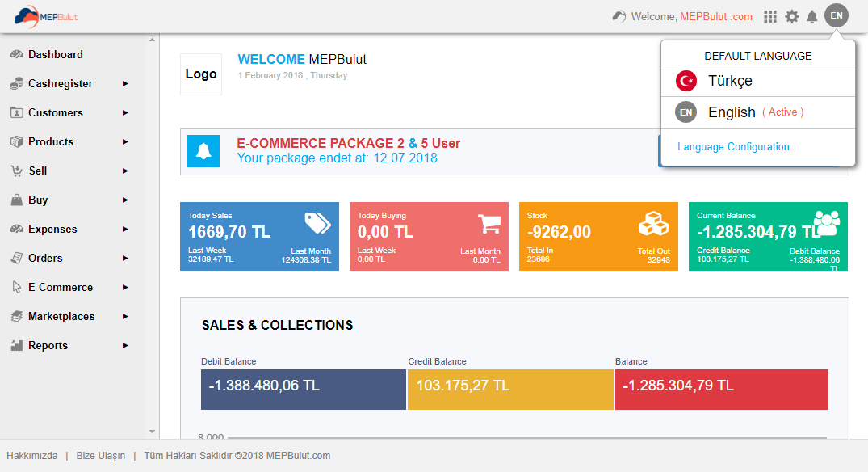Click the boxes icon on Stock card

coord(654,224)
